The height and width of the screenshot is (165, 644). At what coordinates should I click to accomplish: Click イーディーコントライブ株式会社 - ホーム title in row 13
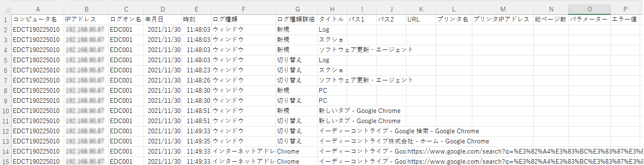coord(404,141)
